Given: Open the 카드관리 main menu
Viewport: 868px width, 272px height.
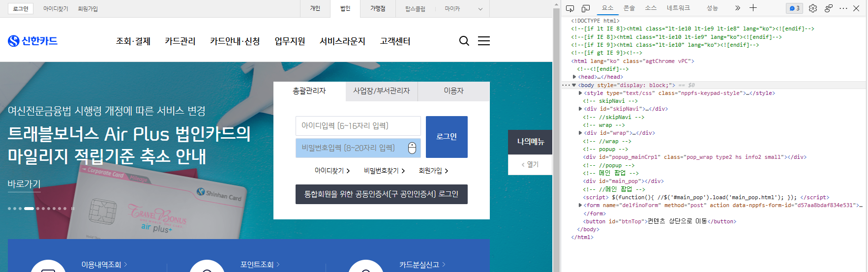Looking at the screenshot, I should (180, 41).
